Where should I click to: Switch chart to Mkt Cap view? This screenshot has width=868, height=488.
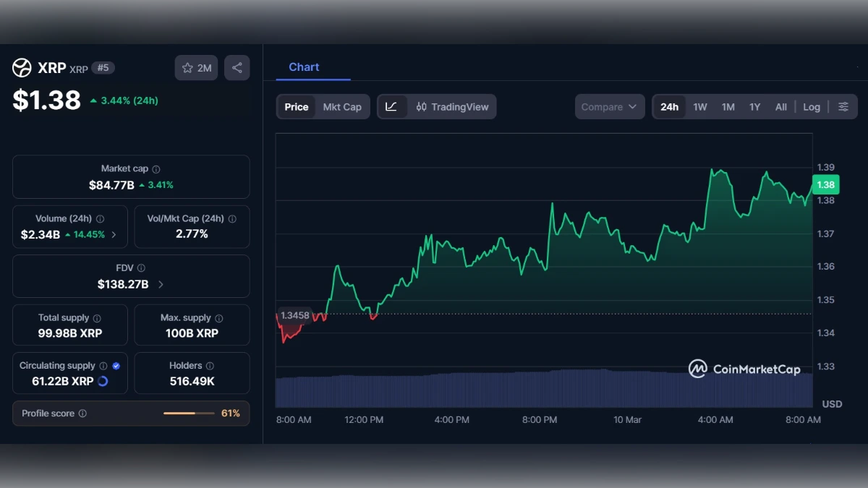342,106
